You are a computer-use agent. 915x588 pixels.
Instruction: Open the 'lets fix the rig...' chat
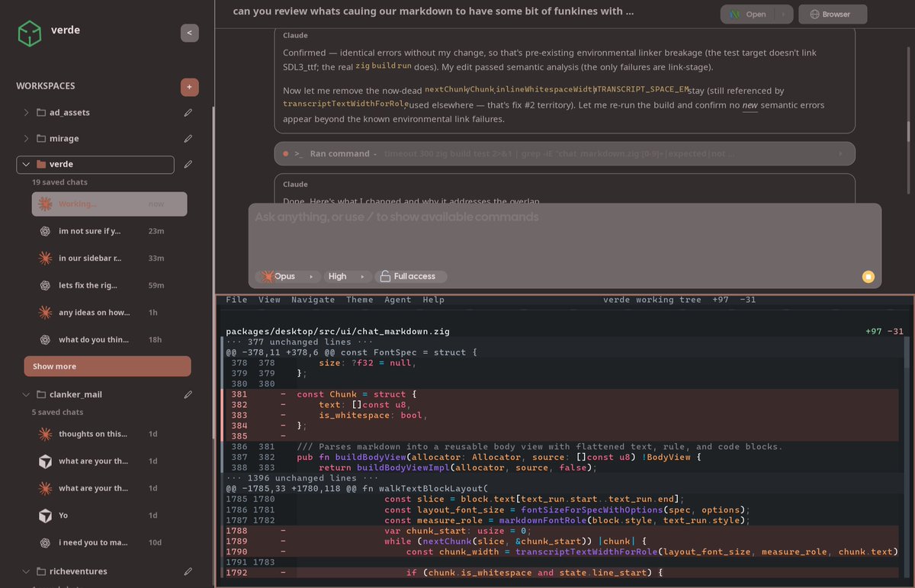click(109, 285)
